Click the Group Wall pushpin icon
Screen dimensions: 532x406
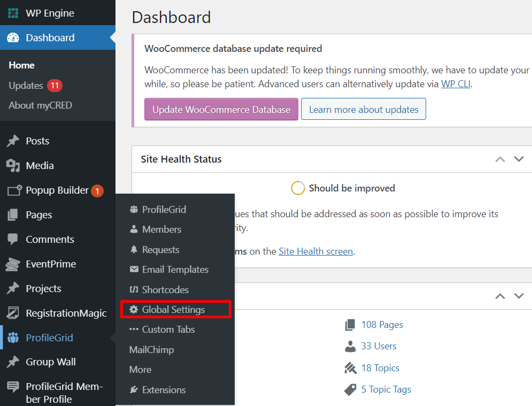coord(14,362)
